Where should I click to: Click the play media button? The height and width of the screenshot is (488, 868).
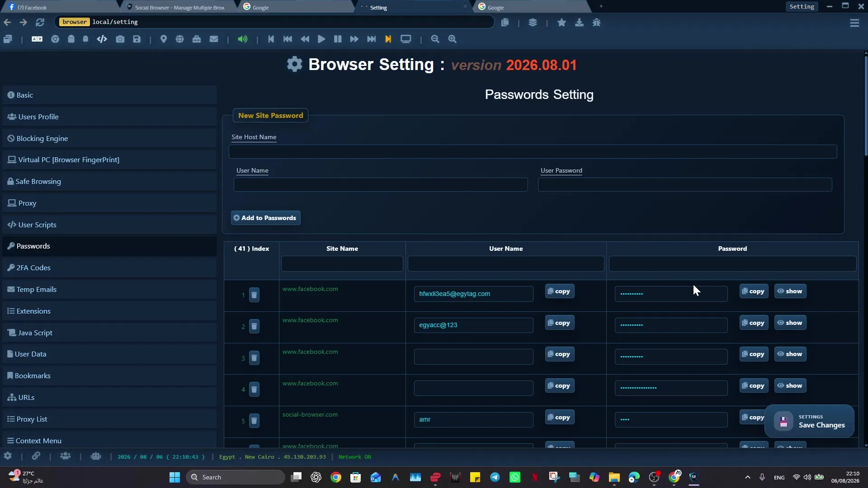click(321, 39)
